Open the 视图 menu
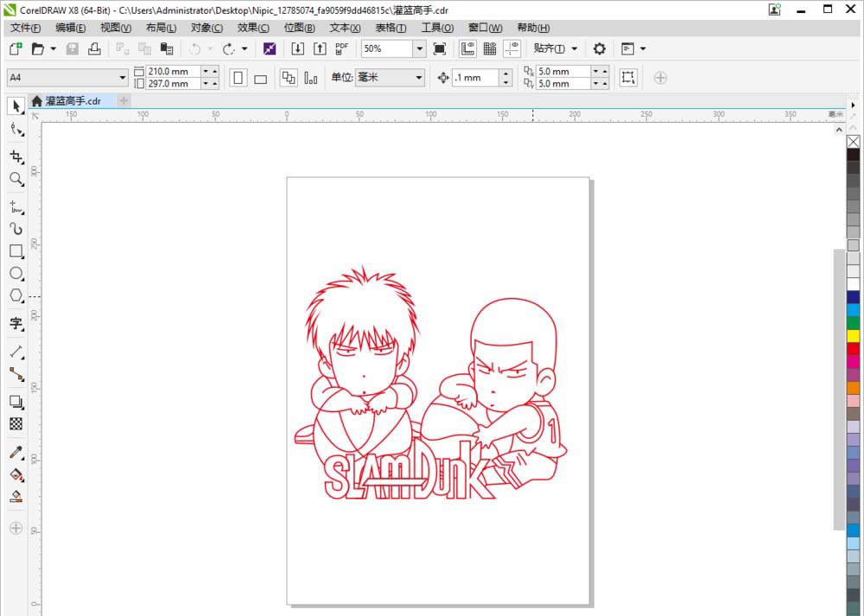This screenshot has width=864, height=616. click(116, 29)
